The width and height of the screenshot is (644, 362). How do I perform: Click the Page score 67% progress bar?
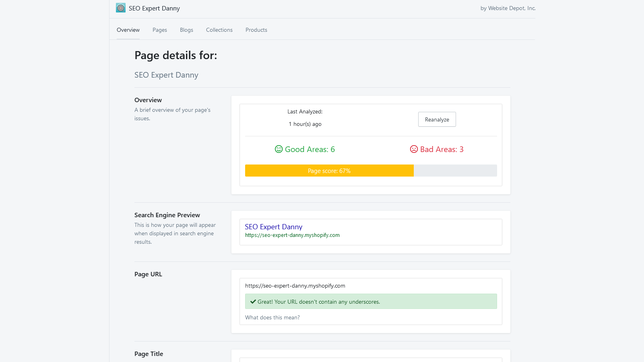371,171
